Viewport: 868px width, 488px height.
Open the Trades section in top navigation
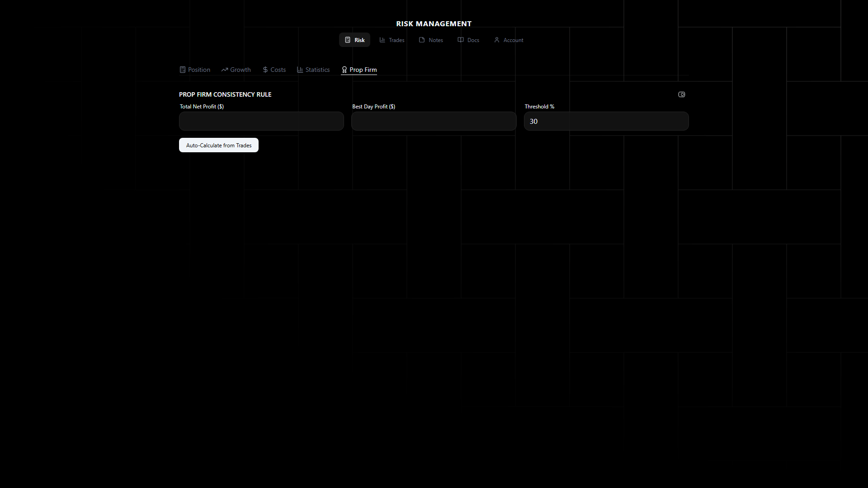(x=396, y=40)
